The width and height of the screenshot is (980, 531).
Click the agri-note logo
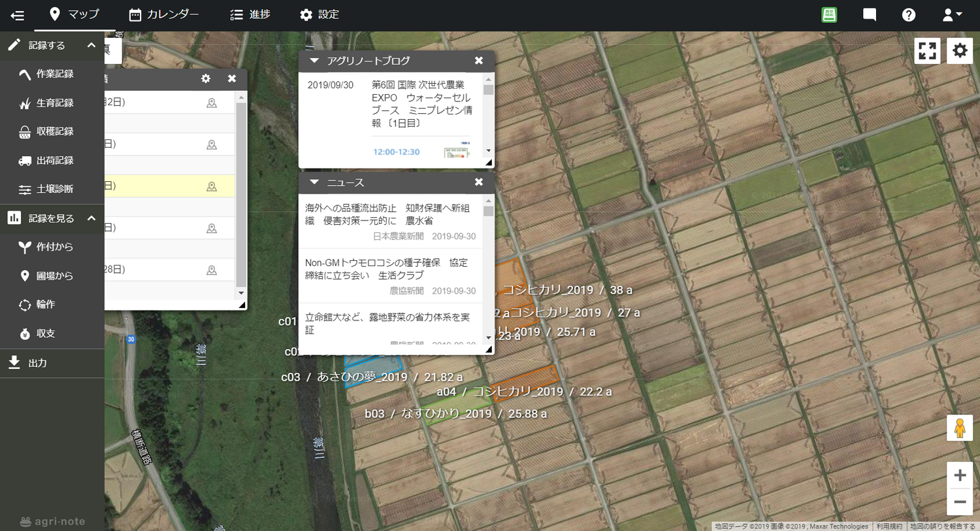pos(52,522)
